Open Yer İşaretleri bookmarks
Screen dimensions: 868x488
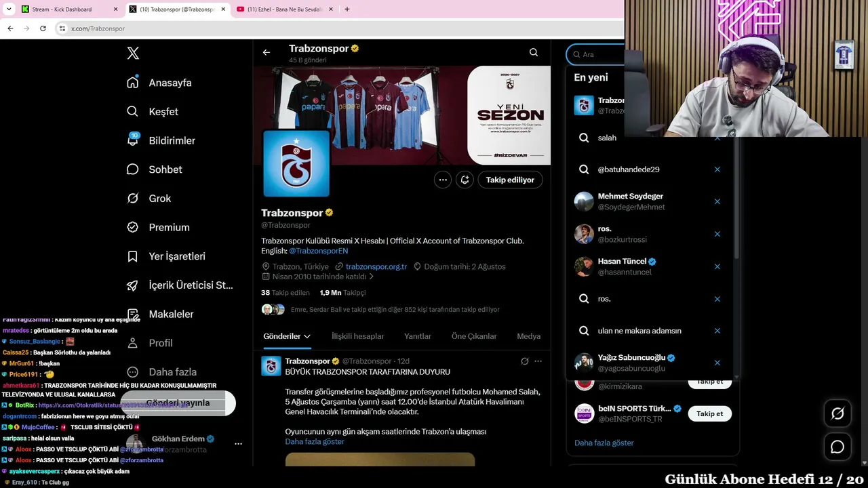166,256
